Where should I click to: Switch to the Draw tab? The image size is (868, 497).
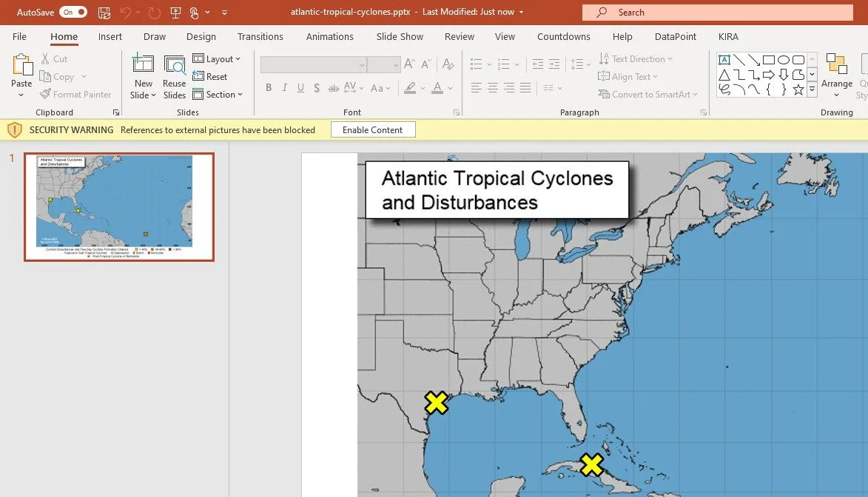coord(155,36)
